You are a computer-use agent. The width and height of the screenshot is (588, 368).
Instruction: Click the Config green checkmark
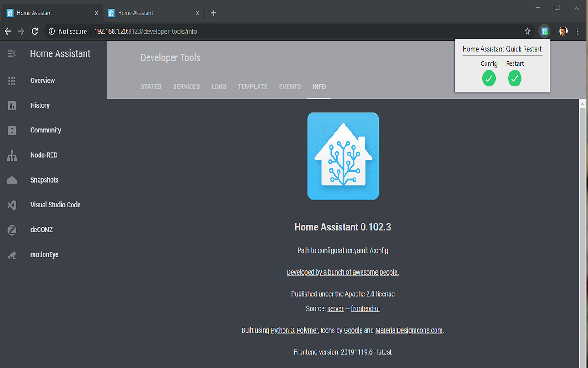click(489, 79)
